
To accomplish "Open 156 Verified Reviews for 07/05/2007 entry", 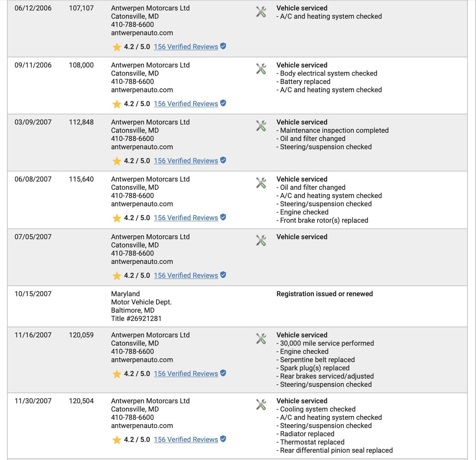I will pos(186,276).
